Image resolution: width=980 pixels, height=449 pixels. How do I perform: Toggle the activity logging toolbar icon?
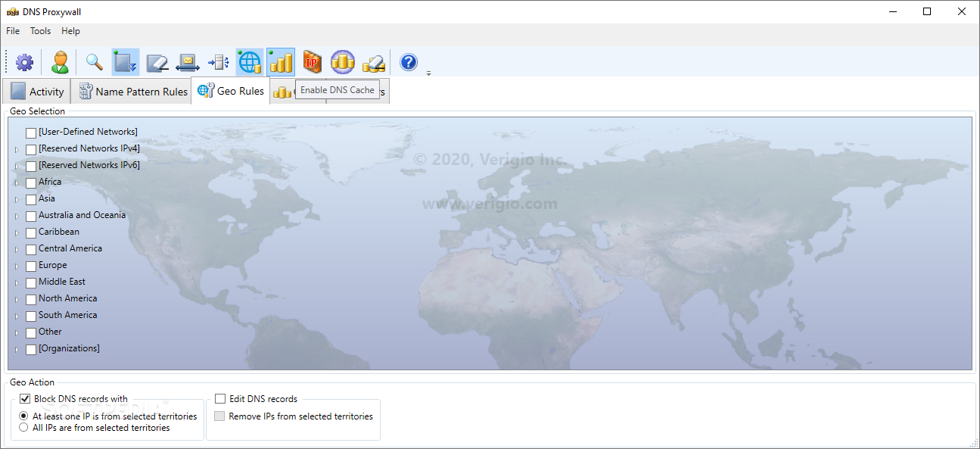(x=126, y=62)
